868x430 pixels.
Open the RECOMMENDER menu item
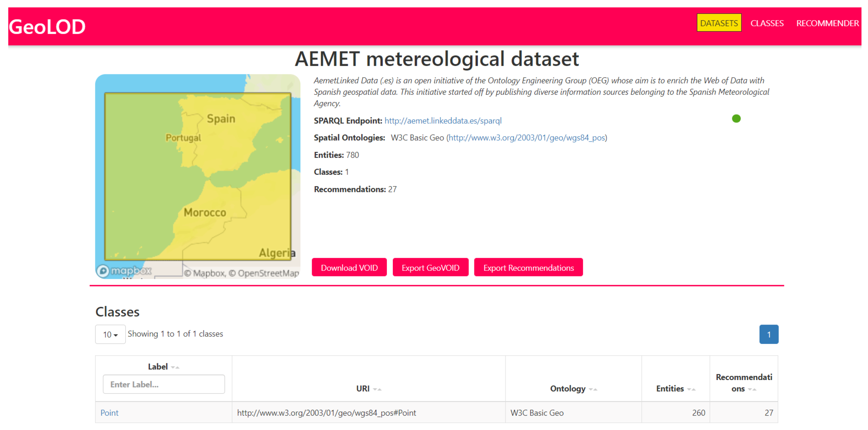coord(827,23)
